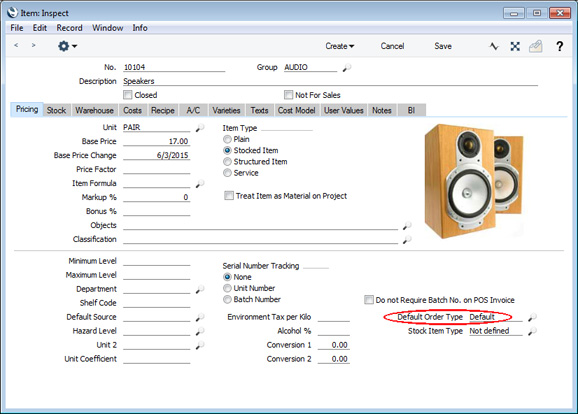Open the workflow activity icon in toolbar
Image resolution: width=578 pixels, height=414 pixels.
coord(494,46)
